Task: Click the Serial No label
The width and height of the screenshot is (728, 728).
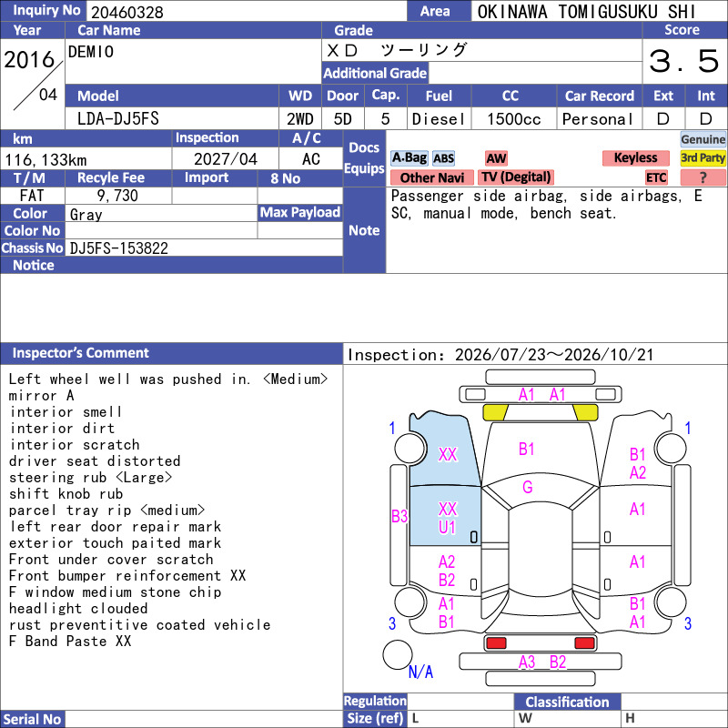Action: pos(33,719)
